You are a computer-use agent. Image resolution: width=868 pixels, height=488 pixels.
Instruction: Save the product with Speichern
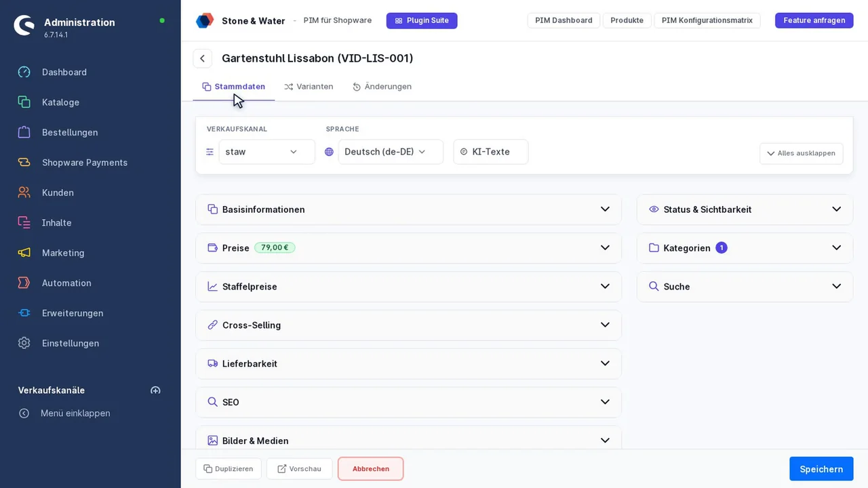tap(821, 469)
